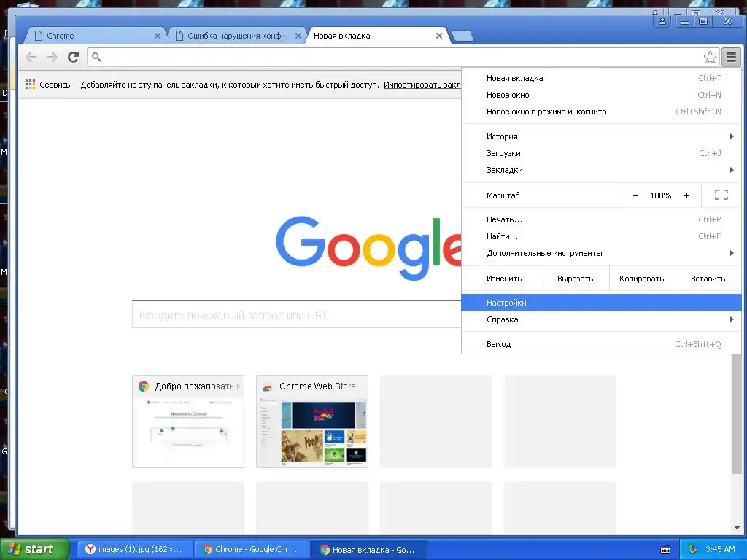This screenshot has width=747, height=560.
Task: Go forward with the right arrow icon
Action: pos(52,58)
